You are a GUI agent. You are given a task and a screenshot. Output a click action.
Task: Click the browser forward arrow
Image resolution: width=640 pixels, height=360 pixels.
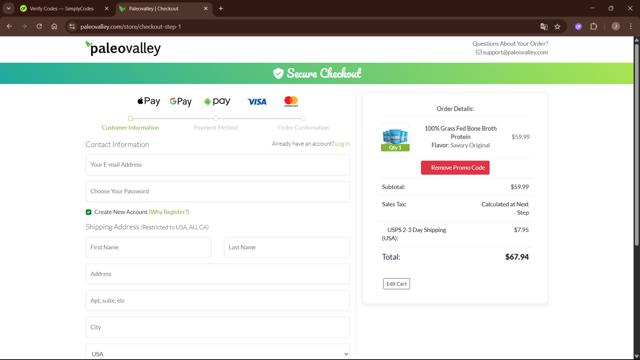(x=24, y=27)
